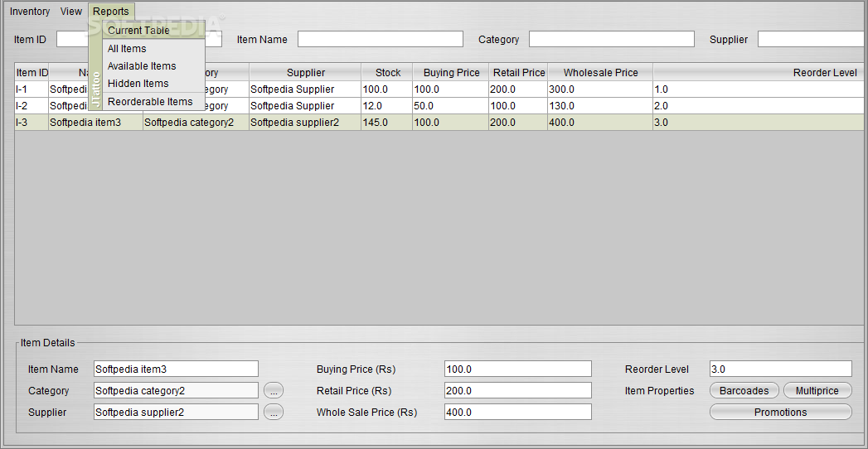Open the Inventory menu
The height and width of the screenshot is (449, 868).
[x=30, y=12]
